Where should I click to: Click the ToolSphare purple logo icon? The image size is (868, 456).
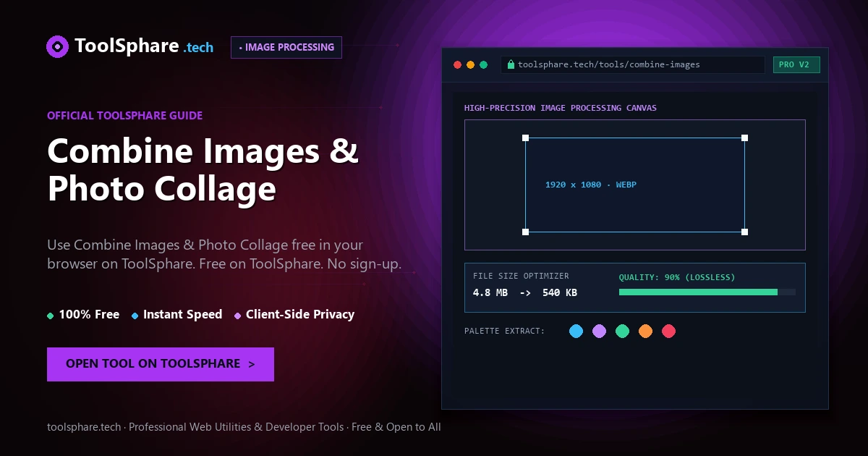coord(57,47)
